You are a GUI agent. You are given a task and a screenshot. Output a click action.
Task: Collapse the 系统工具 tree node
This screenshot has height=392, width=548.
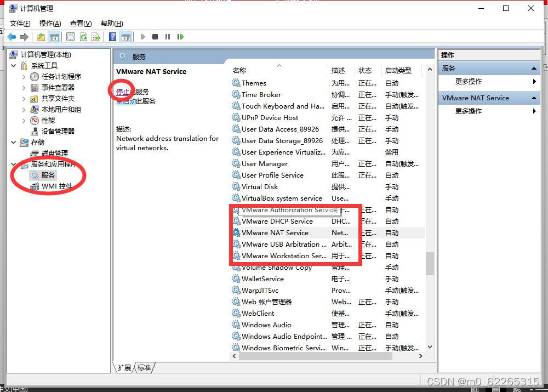(x=13, y=66)
